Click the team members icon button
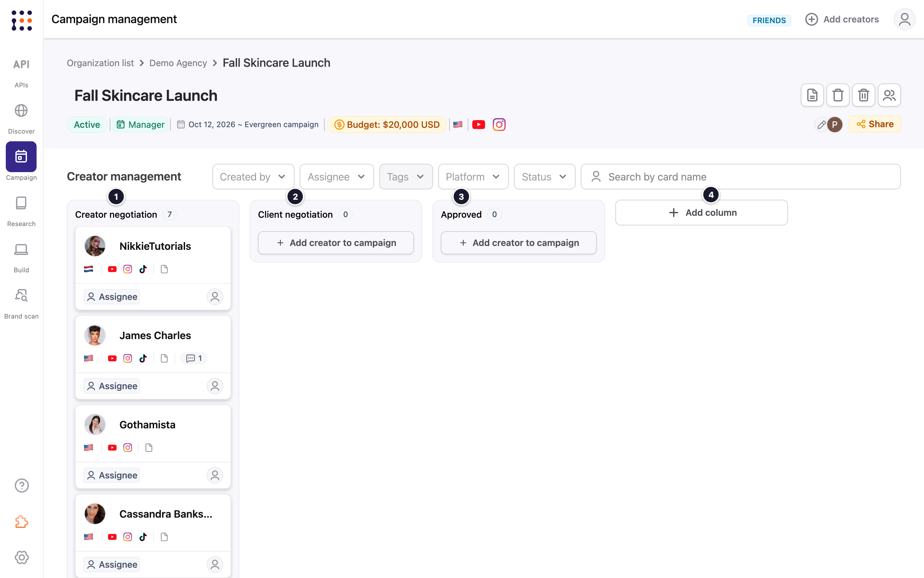Viewport: 924px width, 578px height. [889, 95]
